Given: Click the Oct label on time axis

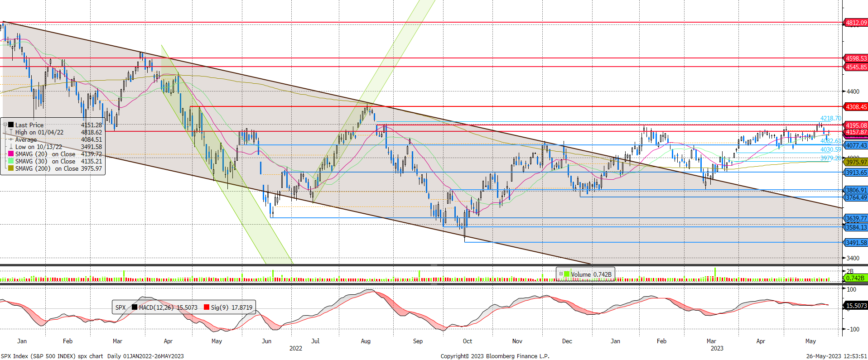Looking at the screenshot, I should coord(468,341).
